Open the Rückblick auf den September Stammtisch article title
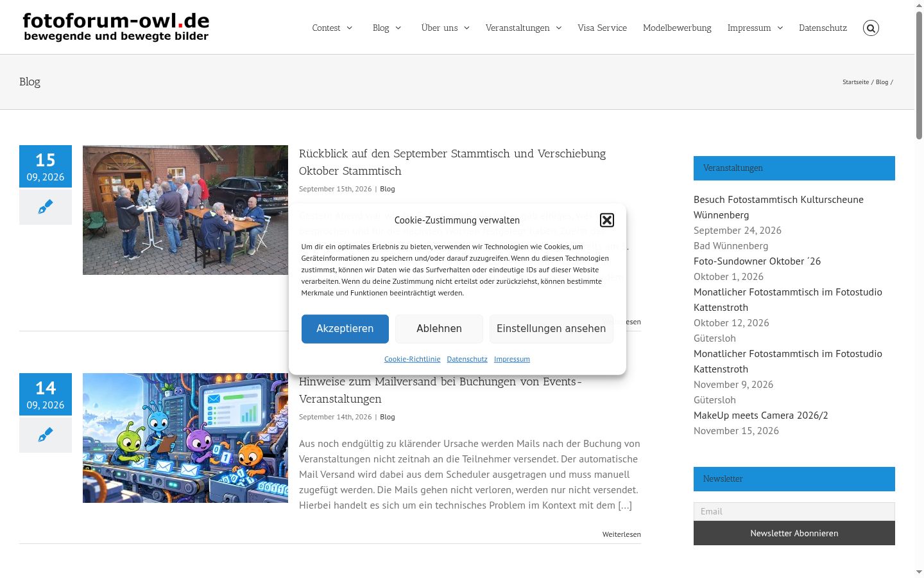Viewport: 924px width, 578px height. point(452,162)
